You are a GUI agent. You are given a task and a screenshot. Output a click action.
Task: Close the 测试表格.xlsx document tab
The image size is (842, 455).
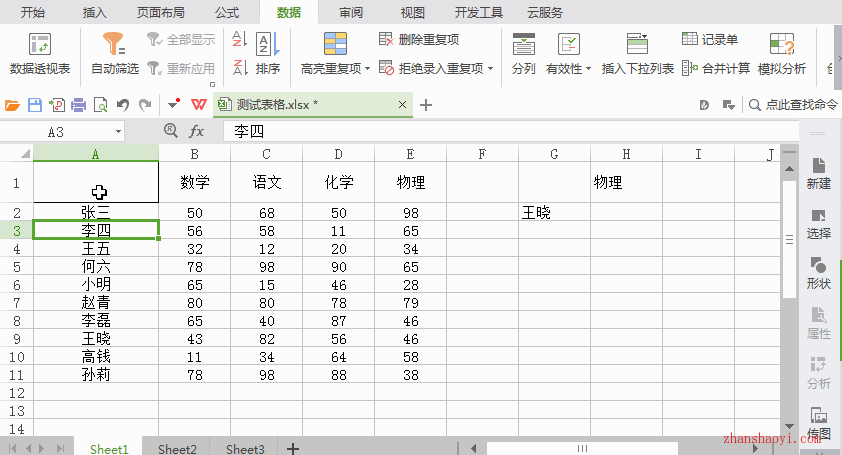point(402,105)
